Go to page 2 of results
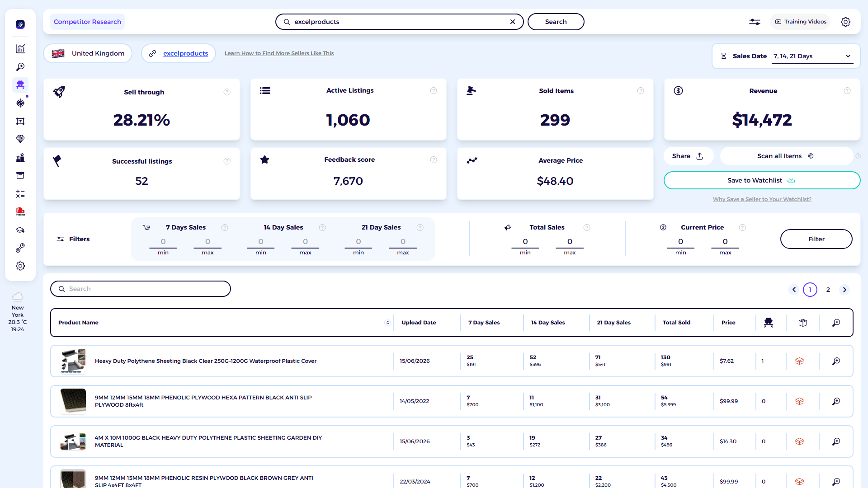 coord(828,290)
